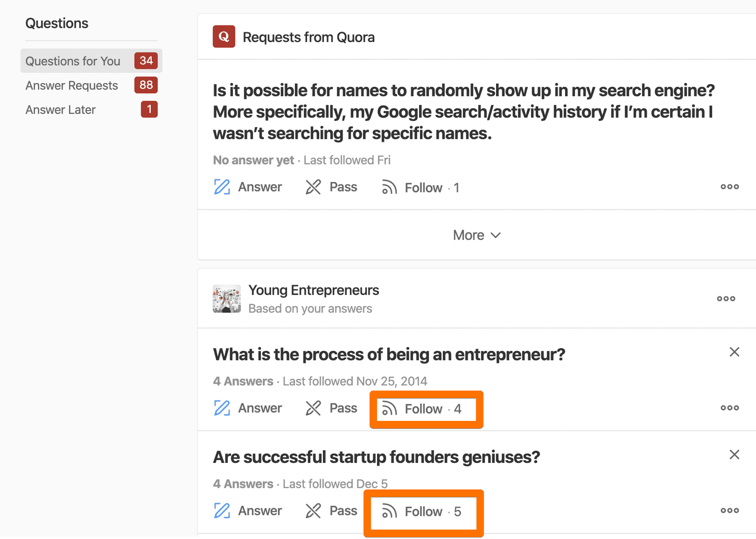Click the red Quora Q logo icon
The image size is (756, 539).
(x=224, y=37)
